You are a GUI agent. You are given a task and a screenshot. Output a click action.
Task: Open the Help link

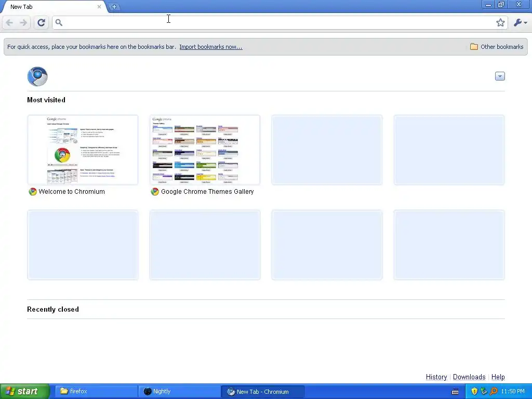[498, 377]
